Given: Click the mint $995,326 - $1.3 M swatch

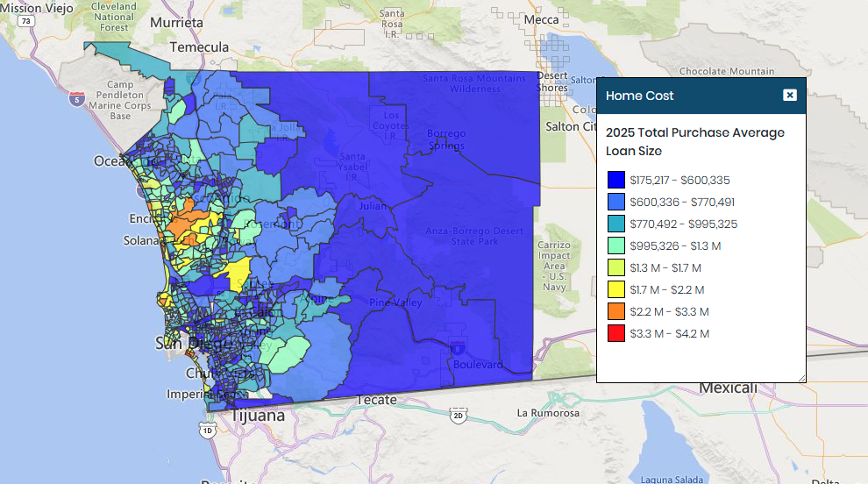Looking at the screenshot, I should tap(616, 246).
